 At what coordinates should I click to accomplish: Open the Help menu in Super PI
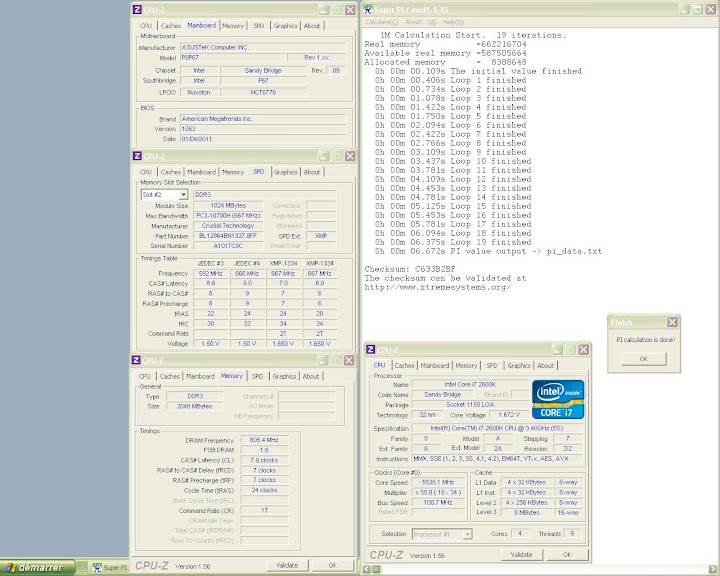click(x=453, y=22)
